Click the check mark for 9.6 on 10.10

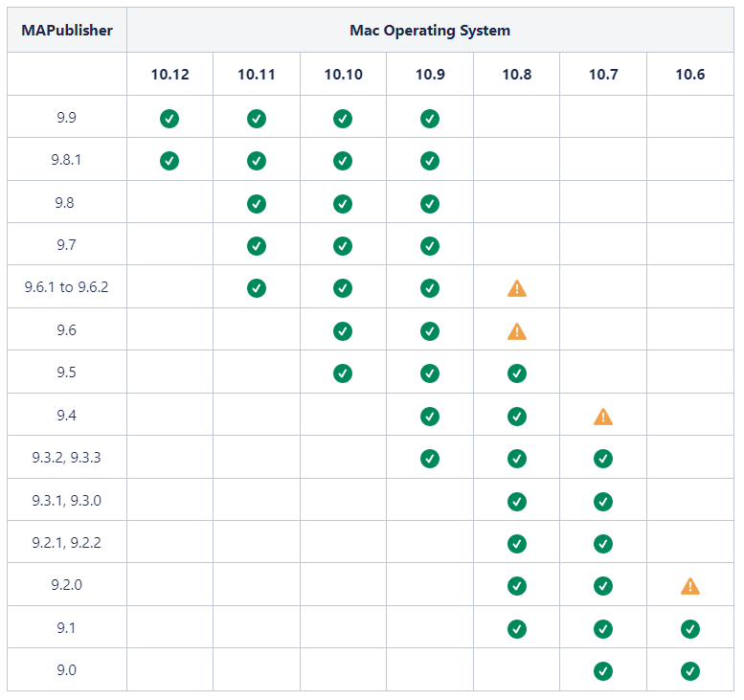pos(343,331)
